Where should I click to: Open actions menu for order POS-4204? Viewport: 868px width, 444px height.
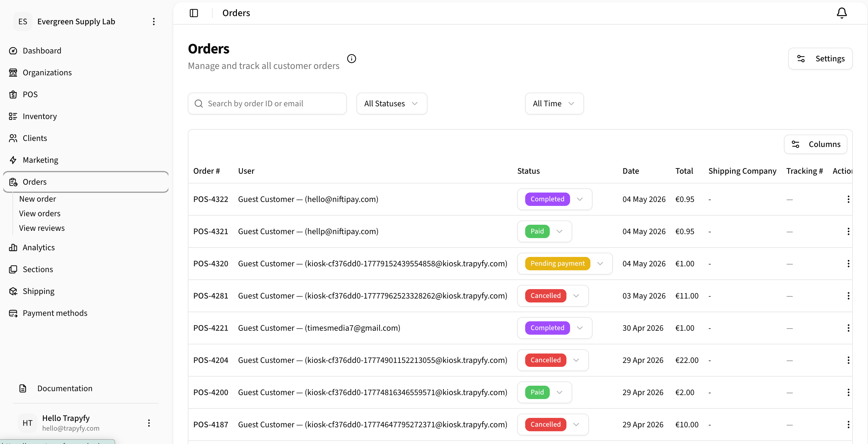pyautogui.click(x=848, y=360)
